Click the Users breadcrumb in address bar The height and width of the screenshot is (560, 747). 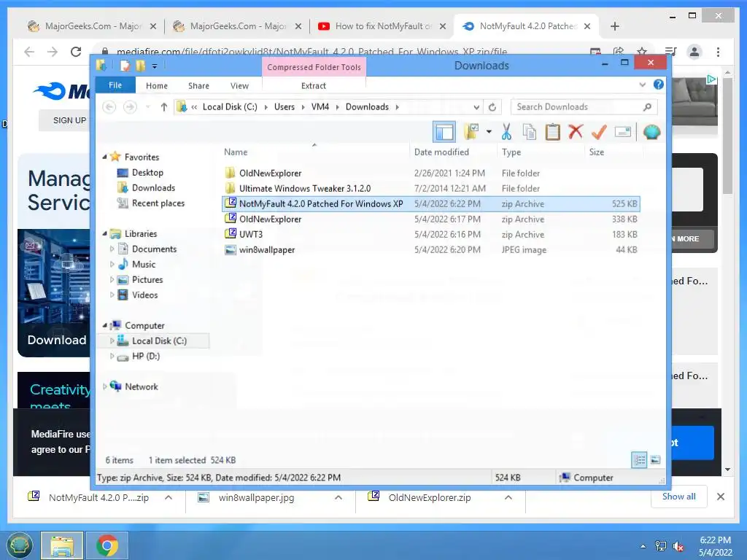(285, 107)
